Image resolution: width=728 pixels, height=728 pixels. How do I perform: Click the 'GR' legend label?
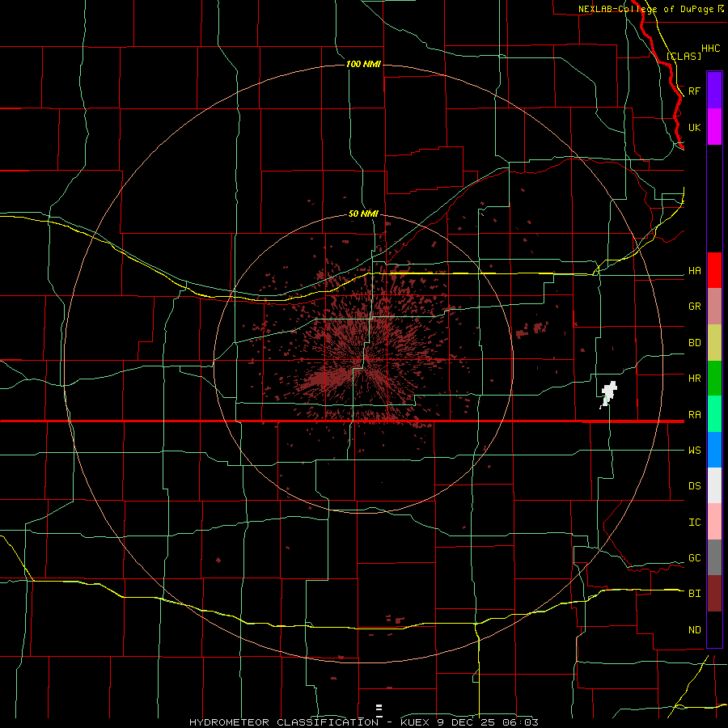[695, 307]
